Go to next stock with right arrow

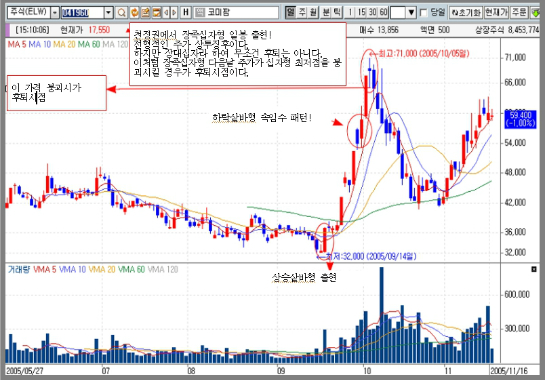(x=174, y=13)
